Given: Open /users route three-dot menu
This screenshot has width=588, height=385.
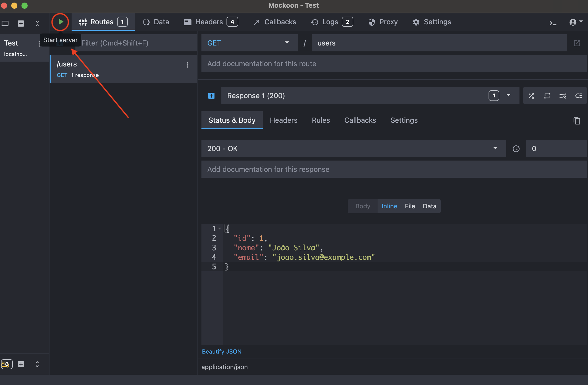Looking at the screenshot, I should [187, 65].
